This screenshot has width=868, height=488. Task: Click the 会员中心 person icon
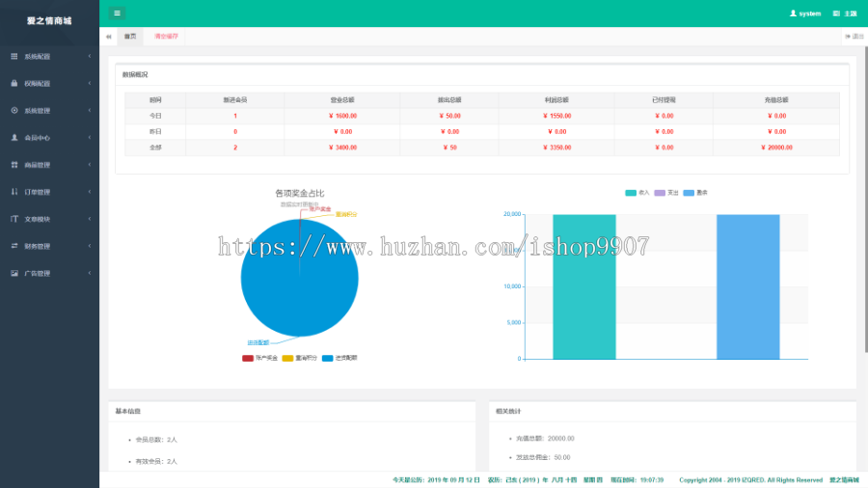14,138
